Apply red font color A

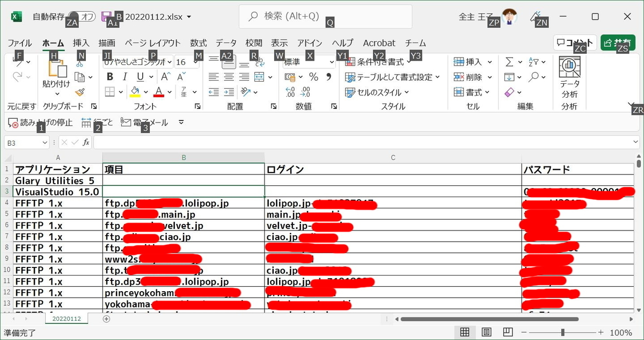pyautogui.click(x=158, y=91)
